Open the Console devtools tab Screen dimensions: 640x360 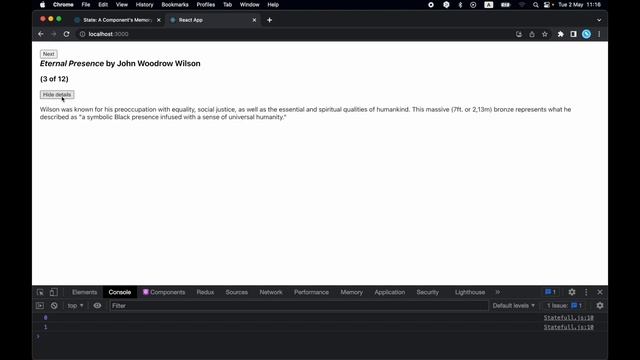[x=120, y=292]
